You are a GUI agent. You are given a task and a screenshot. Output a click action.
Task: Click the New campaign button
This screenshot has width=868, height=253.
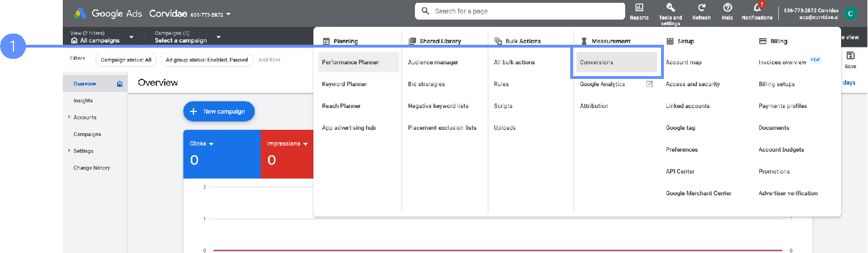[219, 111]
